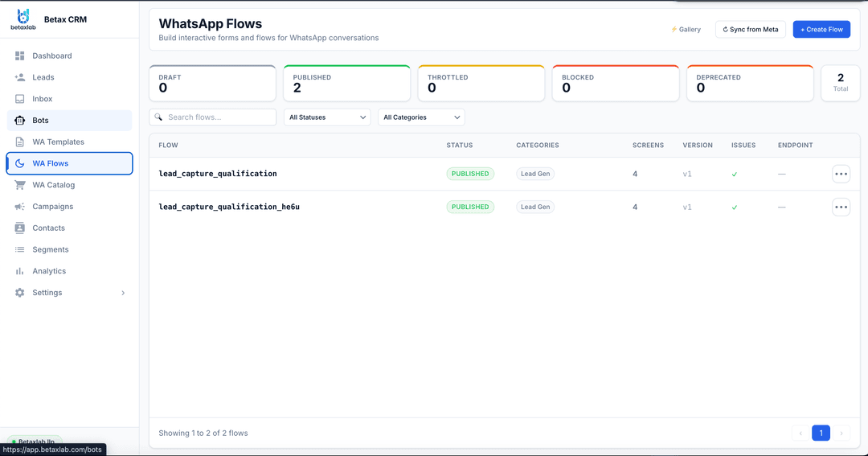The image size is (868, 456).
Task: Click PUBLISHED badge of lead_capture_qualification_he6u
Action: (470, 207)
